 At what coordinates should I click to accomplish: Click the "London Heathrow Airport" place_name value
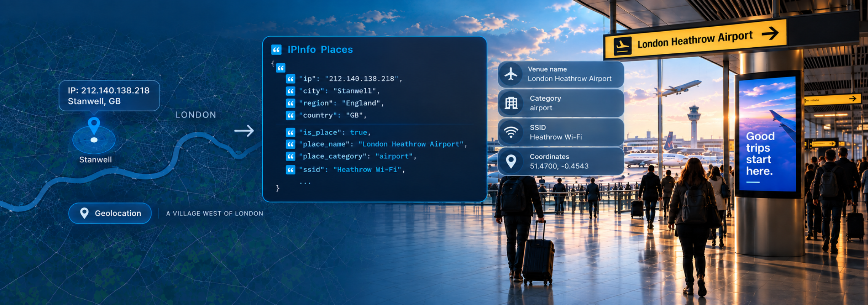point(411,144)
